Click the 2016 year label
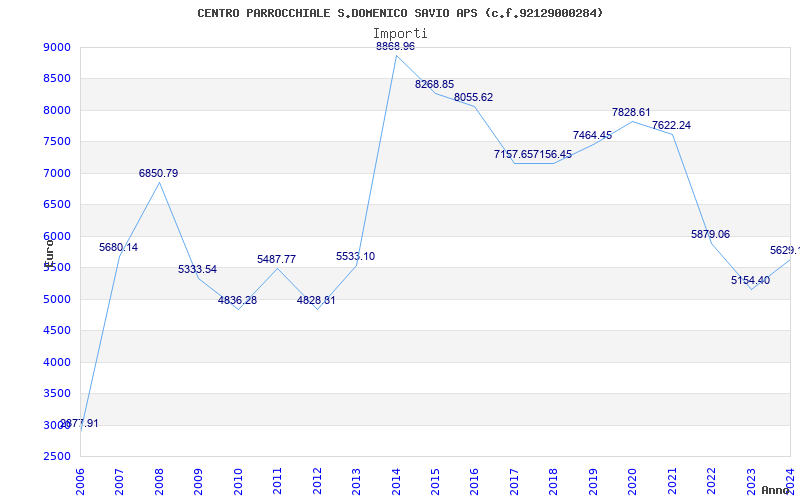Image resolution: width=800 pixels, height=500 pixels. tap(474, 482)
